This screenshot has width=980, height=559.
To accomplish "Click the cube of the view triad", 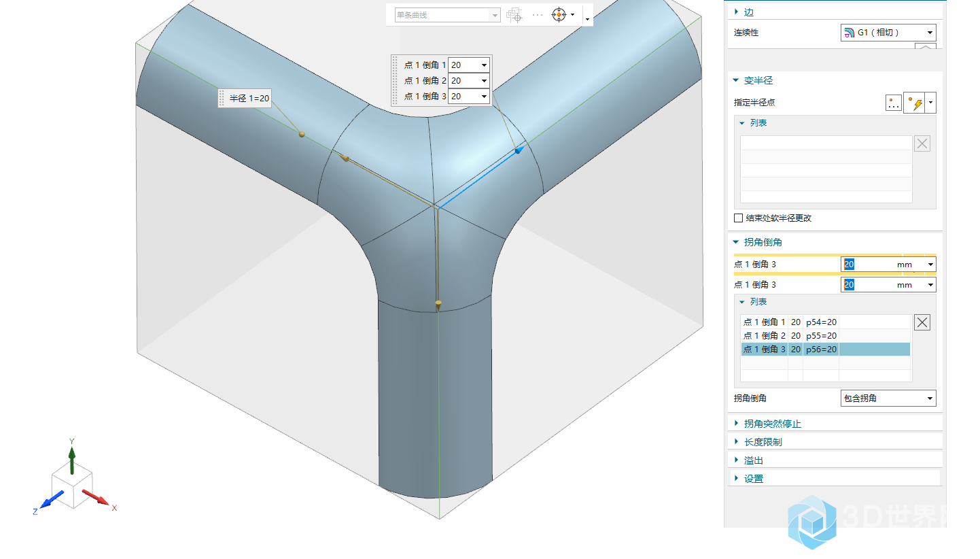I will [72, 484].
